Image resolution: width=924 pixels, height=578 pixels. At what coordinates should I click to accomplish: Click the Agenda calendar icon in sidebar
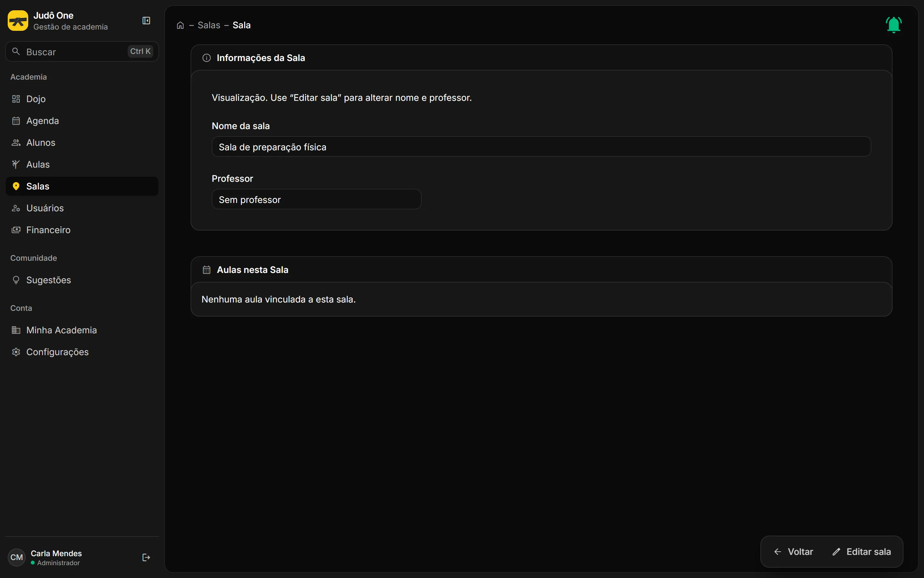click(16, 121)
